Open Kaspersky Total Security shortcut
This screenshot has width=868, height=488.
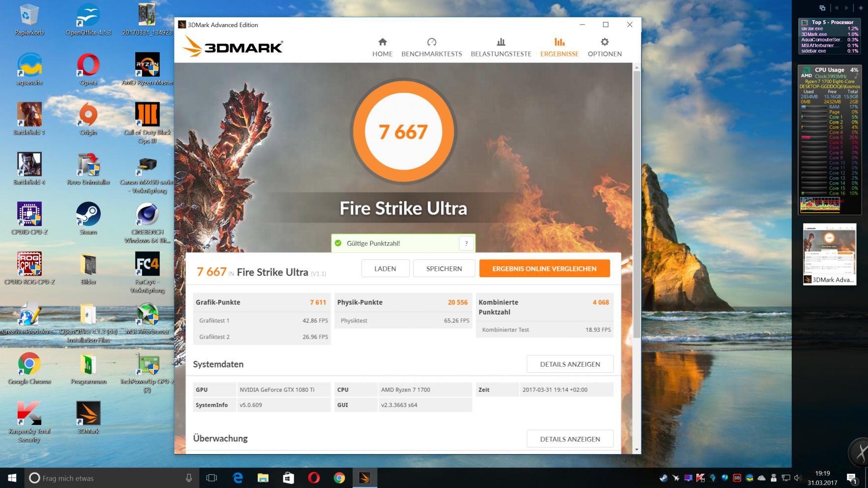pos(30,422)
